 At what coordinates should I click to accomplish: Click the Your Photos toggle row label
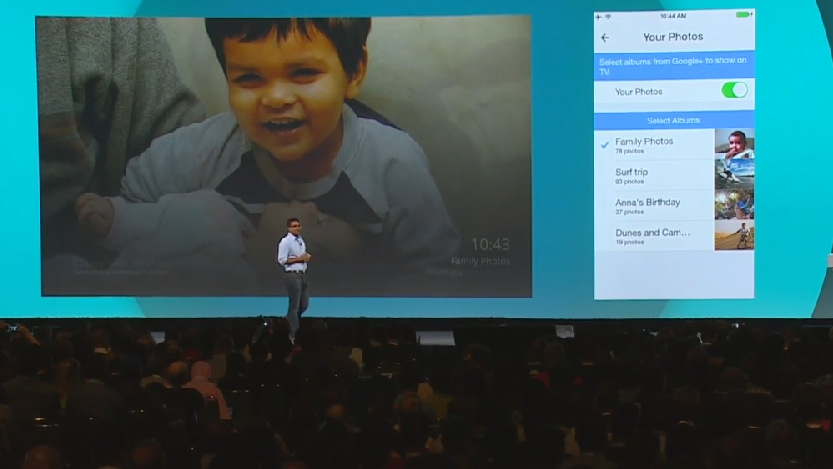(638, 91)
